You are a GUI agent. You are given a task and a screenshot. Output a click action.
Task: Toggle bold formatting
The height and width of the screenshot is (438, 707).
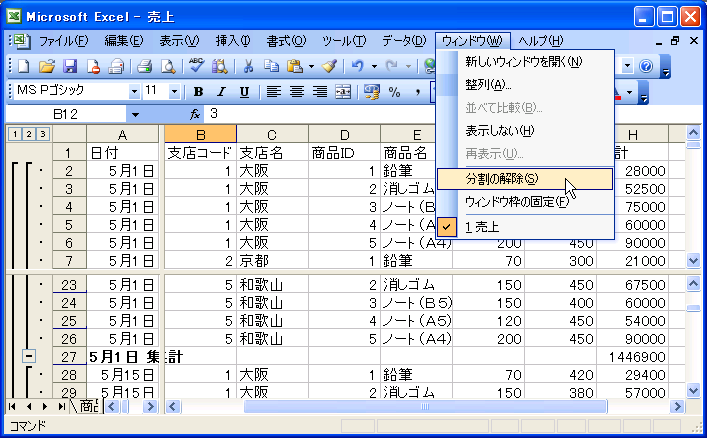click(198, 92)
